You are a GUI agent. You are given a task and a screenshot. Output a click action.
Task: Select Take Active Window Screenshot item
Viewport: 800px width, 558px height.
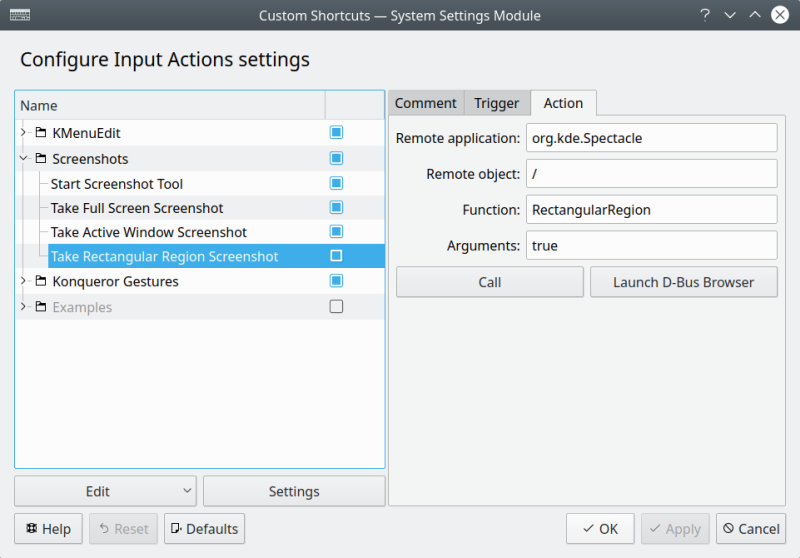click(149, 232)
